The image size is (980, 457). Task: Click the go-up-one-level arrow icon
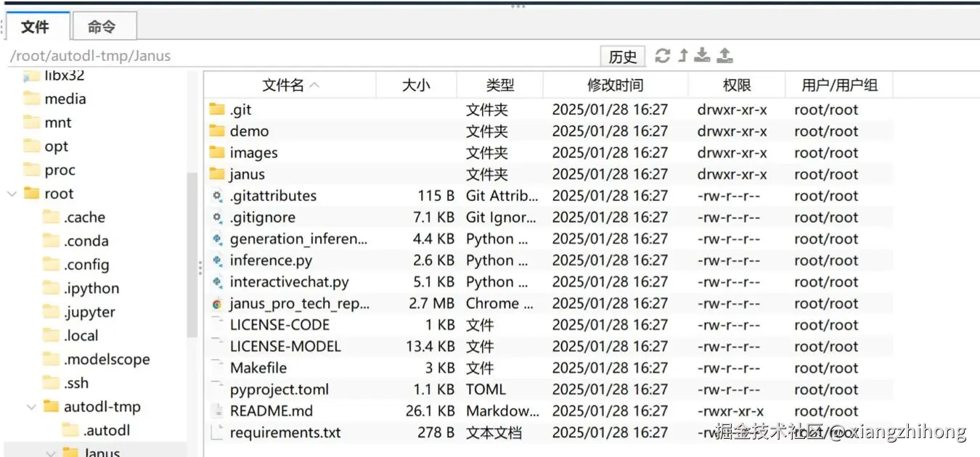[x=682, y=56]
